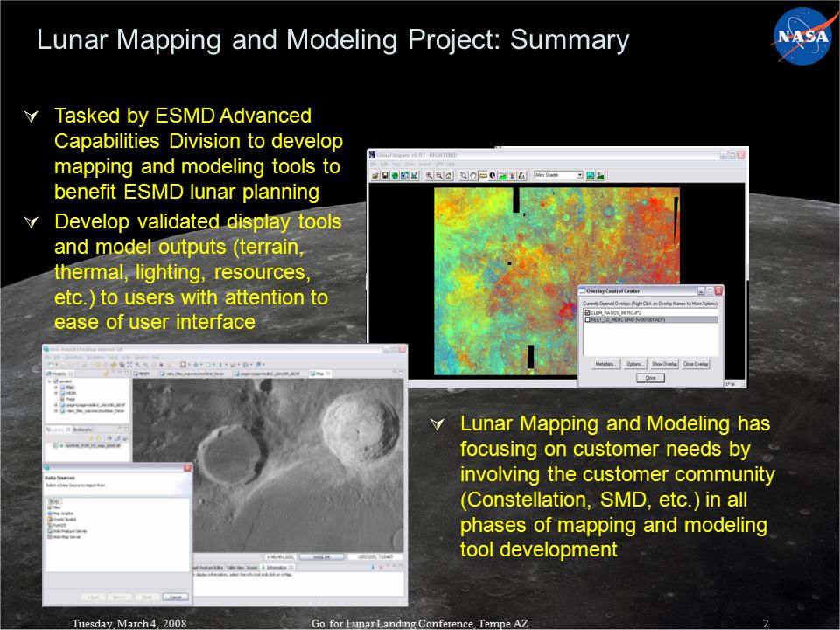840x630 pixels.
Task: Select the zoom rectangle tool in Global Mapper
Action: (x=464, y=176)
